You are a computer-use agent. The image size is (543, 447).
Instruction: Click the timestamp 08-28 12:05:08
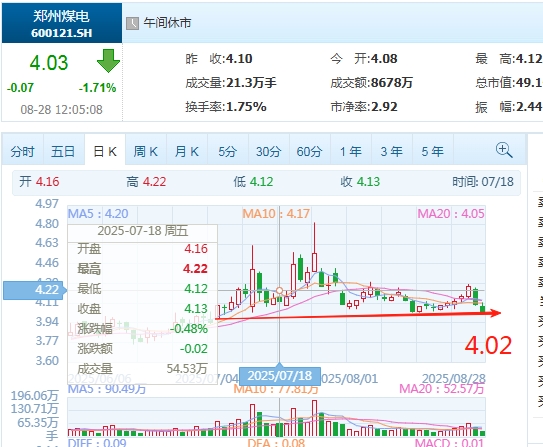62,110
